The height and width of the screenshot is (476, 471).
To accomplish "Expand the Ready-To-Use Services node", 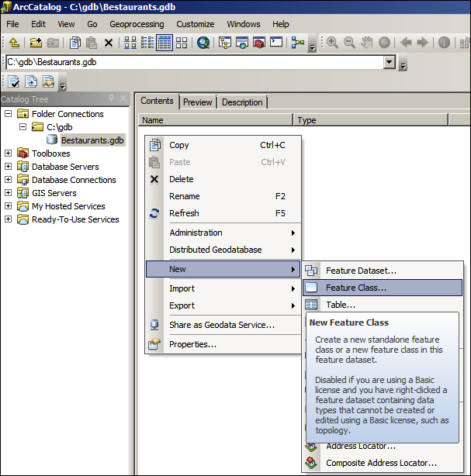I will tap(9, 219).
